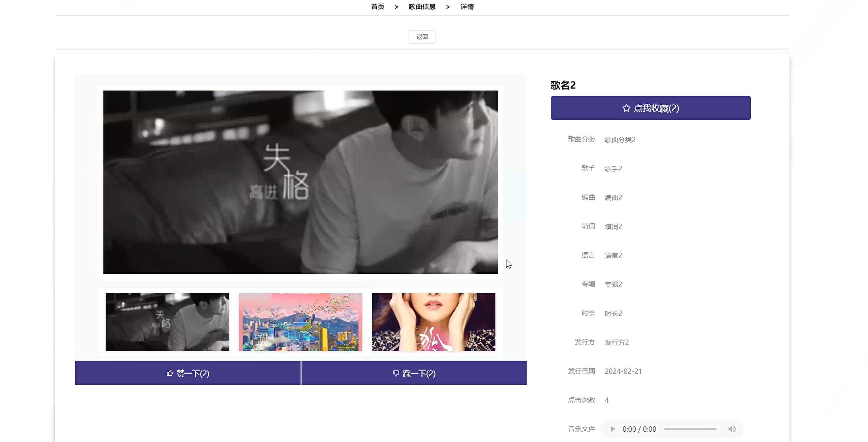Click the value 时长2
Screen dimensions: 868x442
pos(613,313)
